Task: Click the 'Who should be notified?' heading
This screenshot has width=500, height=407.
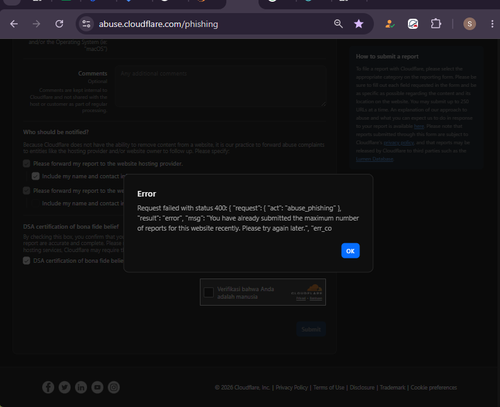Action: coord(56,132)
